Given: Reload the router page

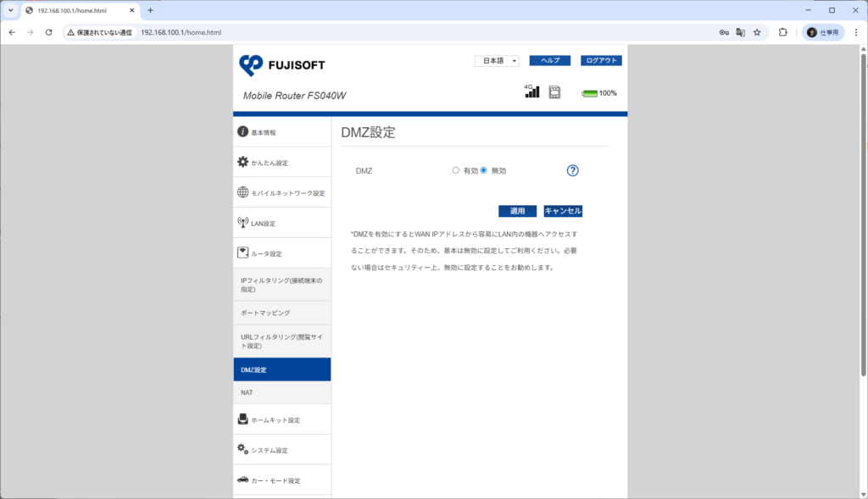Looking at the screenshot, I should (48, 32).
